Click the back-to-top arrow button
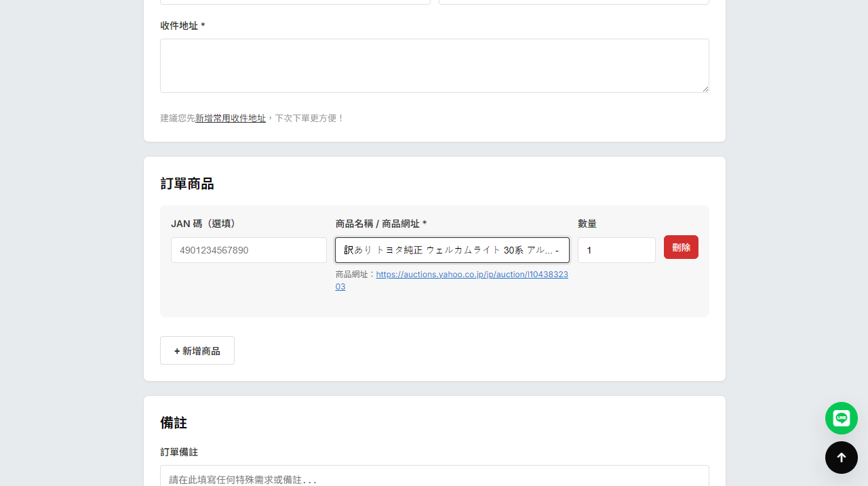The height and width of the screenshot is (486, 868). 842,458
